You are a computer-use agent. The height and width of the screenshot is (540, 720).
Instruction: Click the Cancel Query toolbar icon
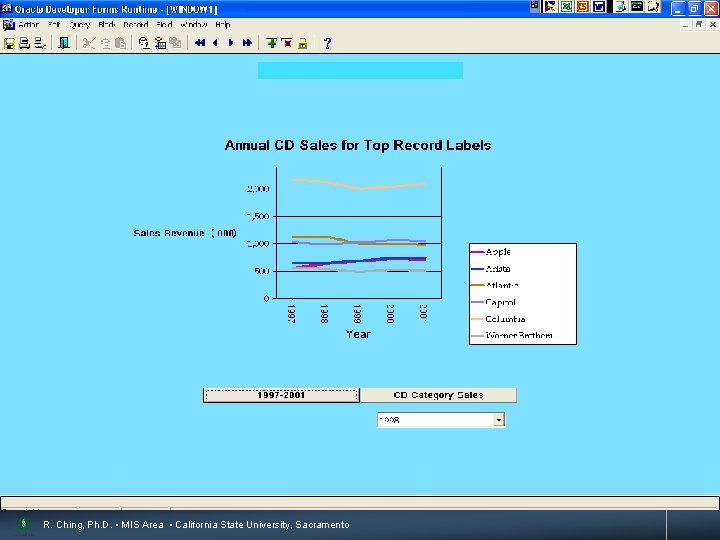(175, 43)
